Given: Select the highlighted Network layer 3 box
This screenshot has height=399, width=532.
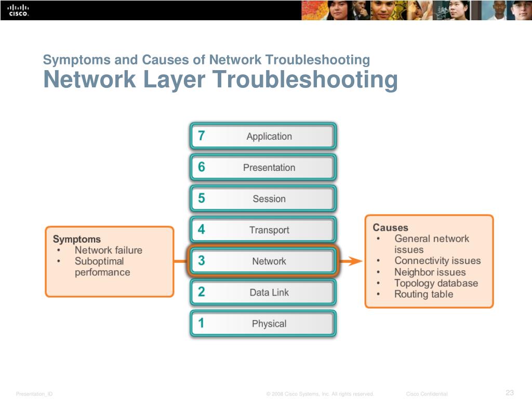Looking at the screenshot, I should pos(263,261).
